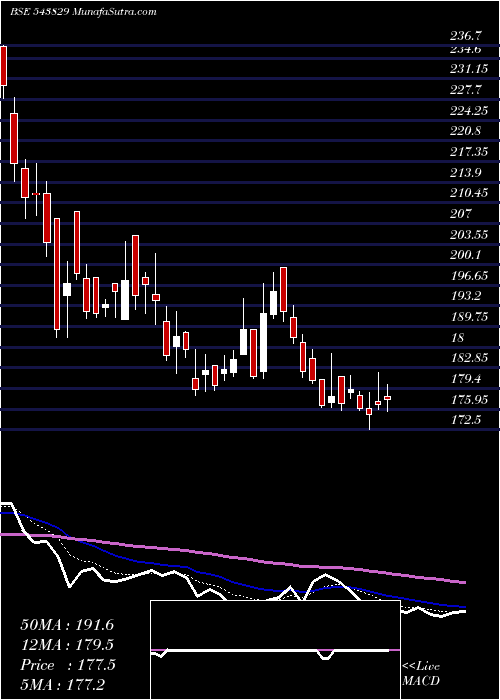Click the 12MA : 179.5 readout
This screenshot has height=700, width=500.
click(x=67, y=645)
